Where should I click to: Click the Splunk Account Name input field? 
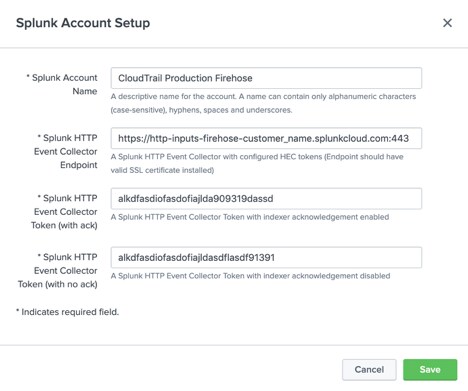(266, 78)
